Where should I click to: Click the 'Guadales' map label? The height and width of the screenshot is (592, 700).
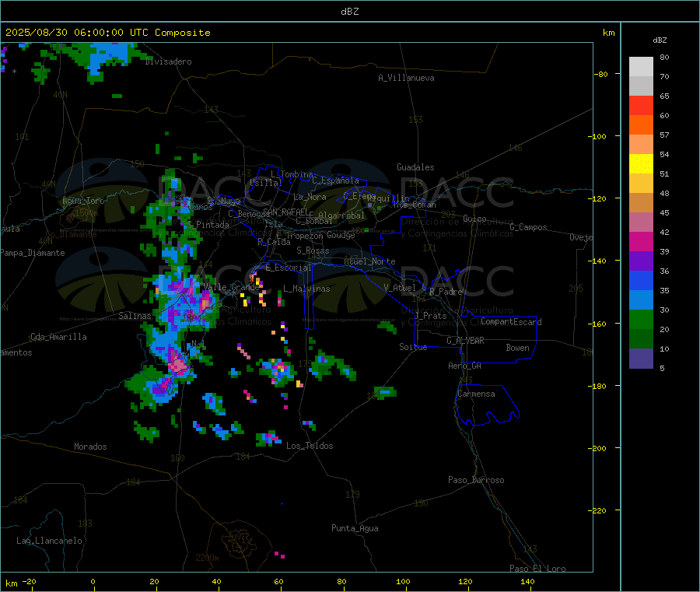coord(415,167)
